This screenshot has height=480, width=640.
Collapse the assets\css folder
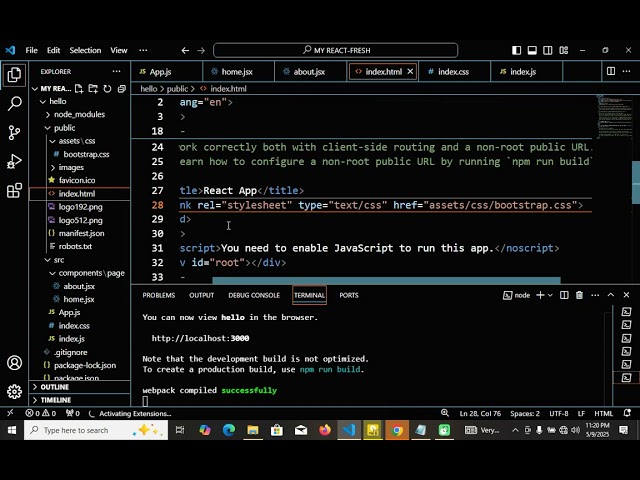pos(53,141)
